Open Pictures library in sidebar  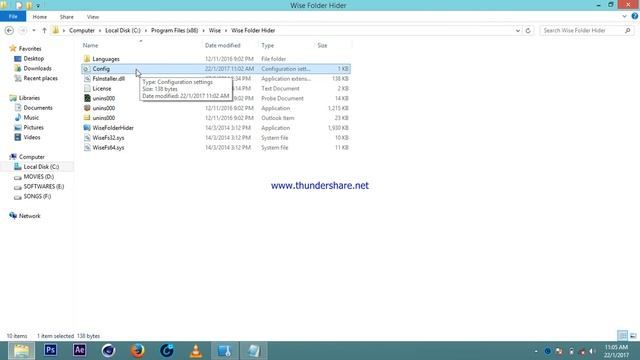click(x=33, y=127)
